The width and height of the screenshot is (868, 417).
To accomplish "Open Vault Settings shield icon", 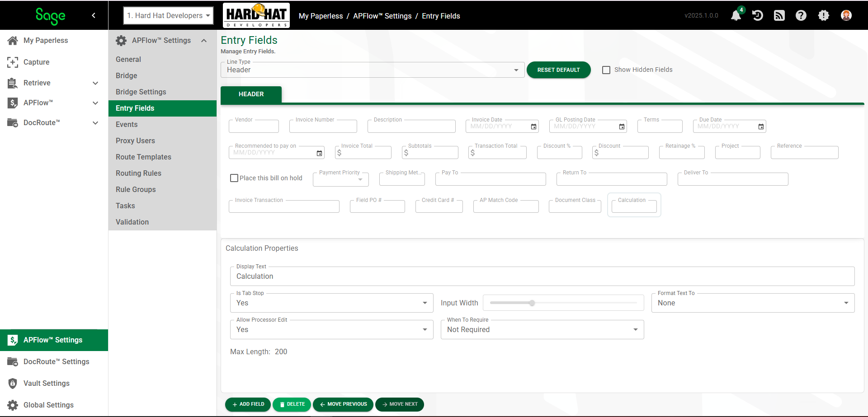I will tap(13, 383).
